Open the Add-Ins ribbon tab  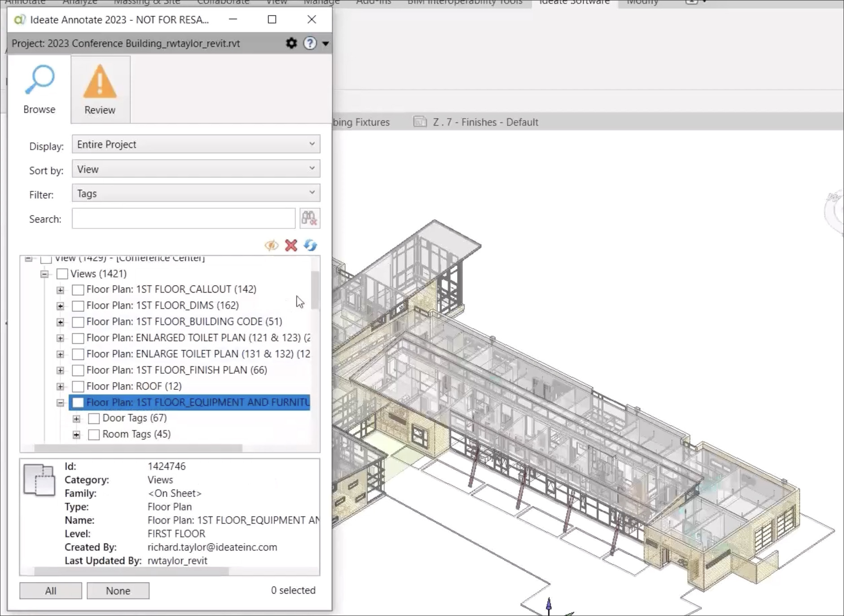374,2
